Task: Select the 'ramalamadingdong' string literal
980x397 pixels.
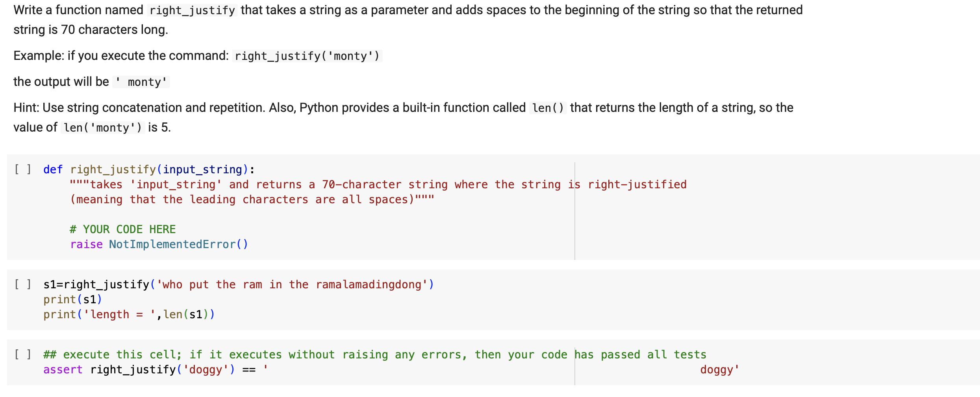Action: click(x=372, y=284)
